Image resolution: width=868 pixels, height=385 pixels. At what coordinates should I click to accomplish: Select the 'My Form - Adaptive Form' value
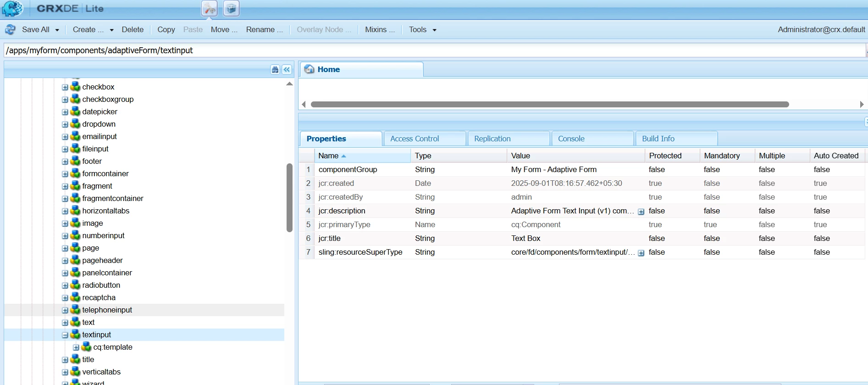[553, 169]
